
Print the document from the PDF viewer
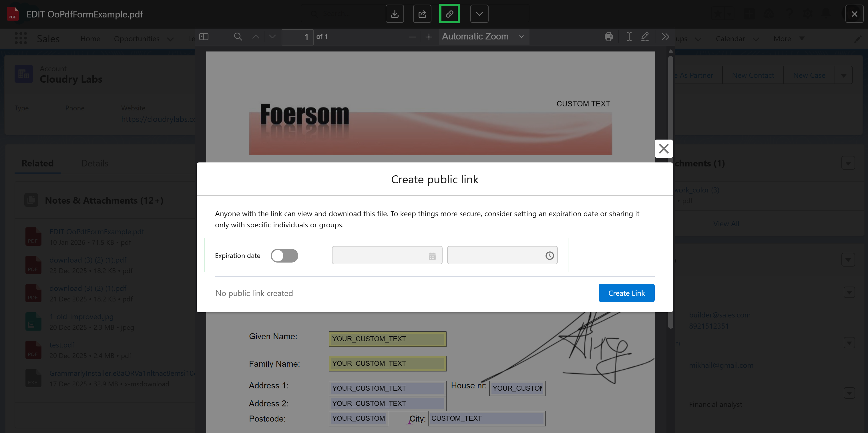[x=609, y=37]
